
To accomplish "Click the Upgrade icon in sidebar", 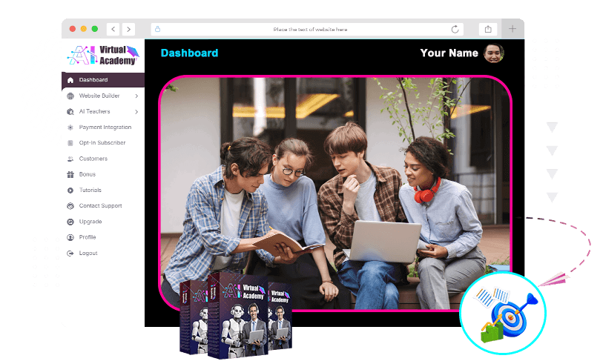I will 70,222.
